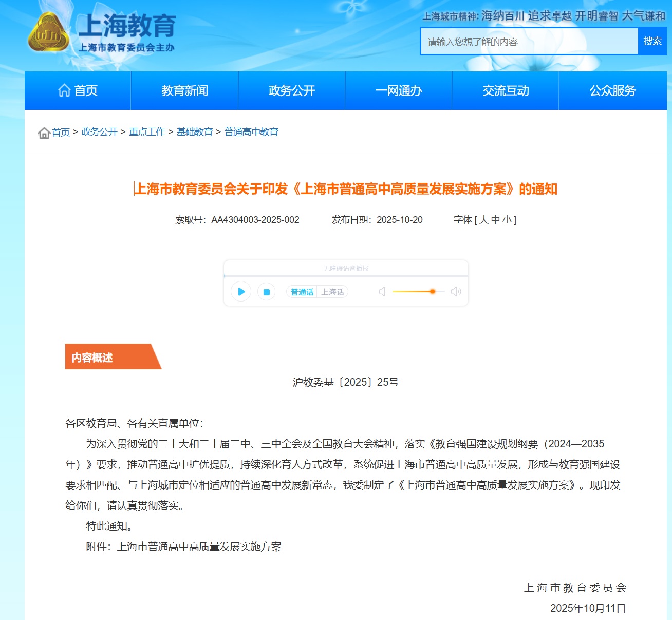The height and width of the screenshot is (620, 672).
Task: Click the loud speaker volume icon
Action: (x=456, y=292)
